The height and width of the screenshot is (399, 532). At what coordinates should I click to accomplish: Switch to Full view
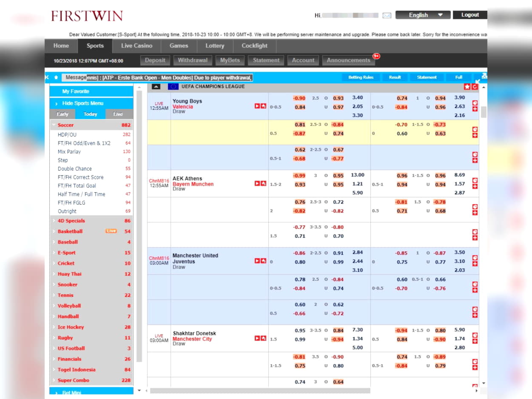pos(459,77)
